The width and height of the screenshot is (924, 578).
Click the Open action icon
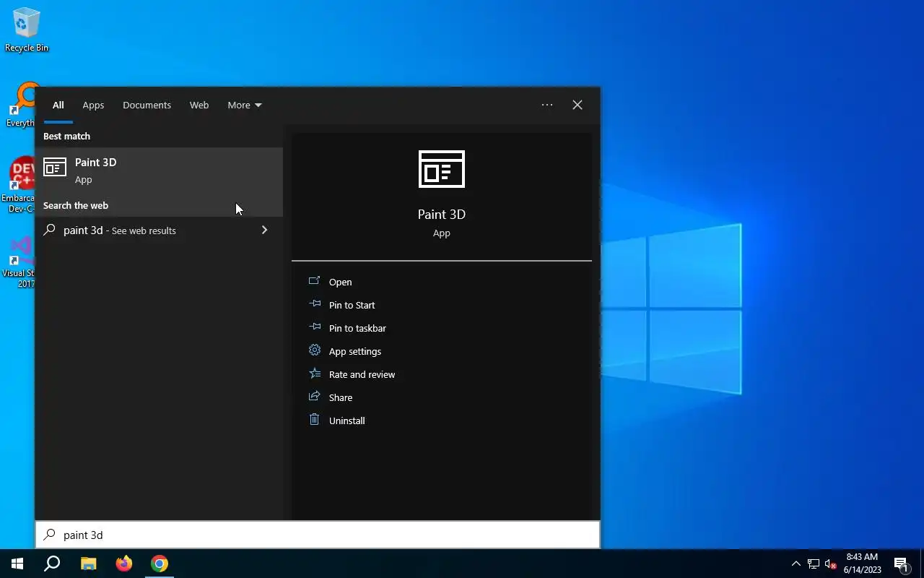(314, 280)
